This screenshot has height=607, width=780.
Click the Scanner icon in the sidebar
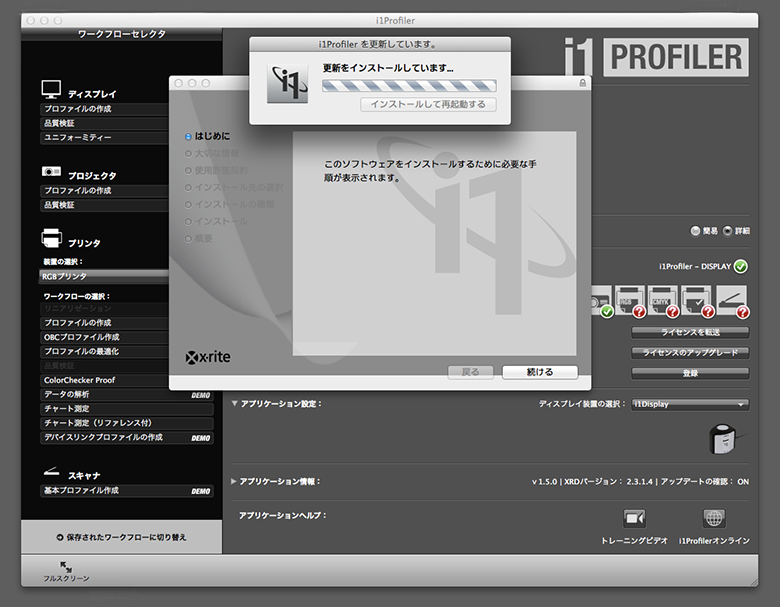pos(52,472)
